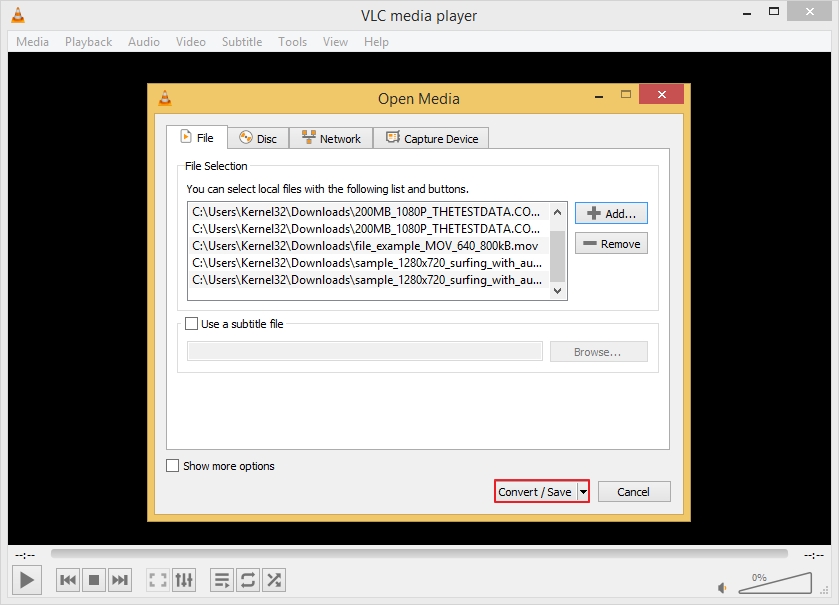Click VLC cone icon in Open Media title bar
The width and height of the screenshot is (839, 605).
point(165,98)
